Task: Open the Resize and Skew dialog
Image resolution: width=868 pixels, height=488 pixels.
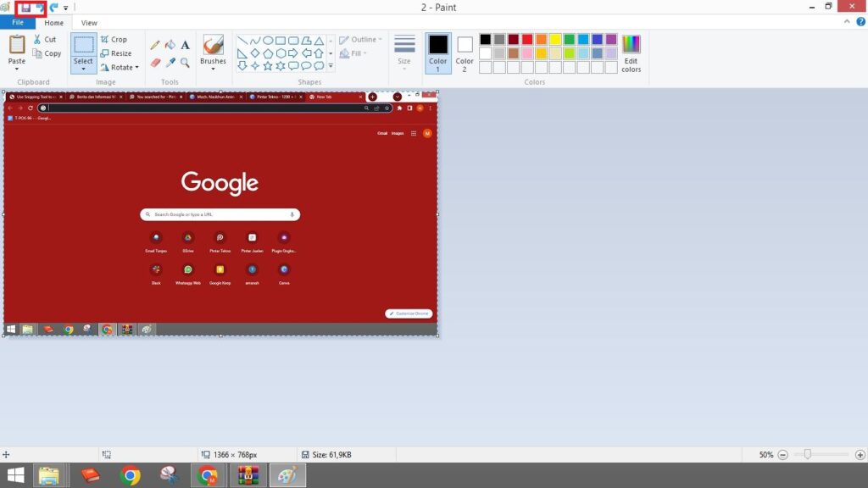Action: pyautogui.click(x=115, y=53)
